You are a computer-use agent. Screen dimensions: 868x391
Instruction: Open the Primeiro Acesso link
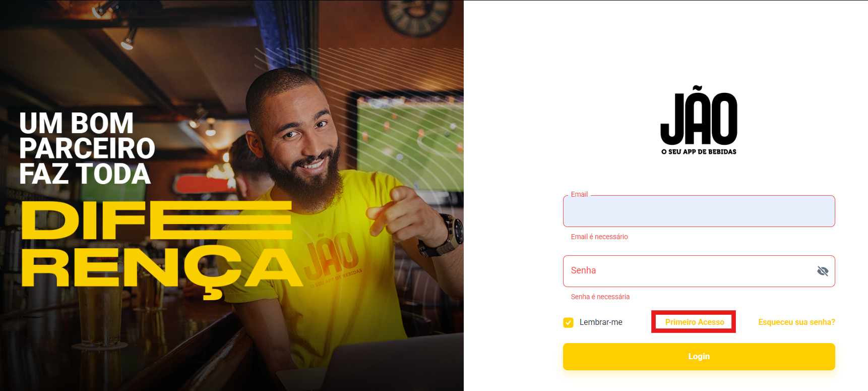point(694,322)
